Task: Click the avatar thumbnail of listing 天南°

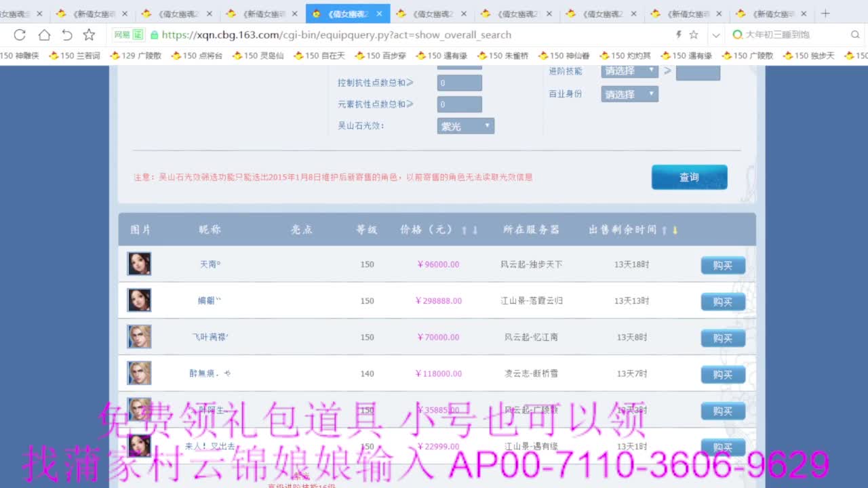Action: pyautogui.click(x=139, y=264)
